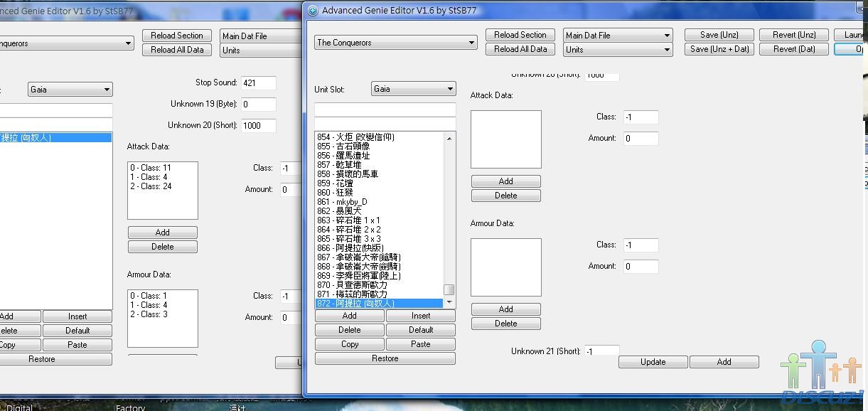The height and width of the screenshot is (411, 868).
Task: Click Insert button in front window
Action: click(x=421, y=316)
